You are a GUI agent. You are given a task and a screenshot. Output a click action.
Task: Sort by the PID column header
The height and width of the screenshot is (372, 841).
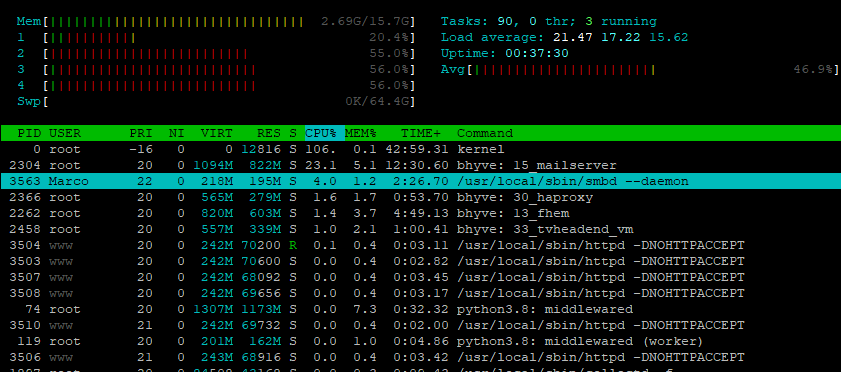coord(29,133)
